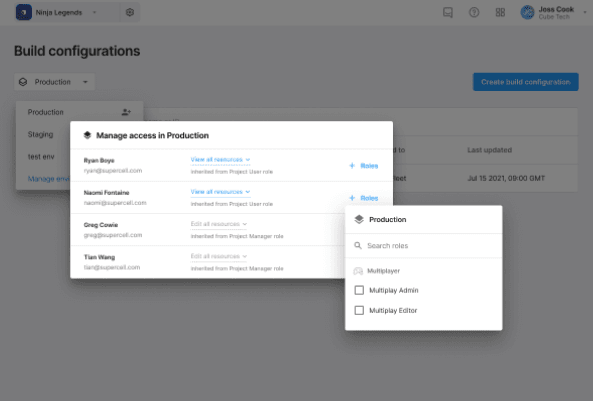Open project settings gear icon
Screen dimensions: 593x401
(130, 12)
